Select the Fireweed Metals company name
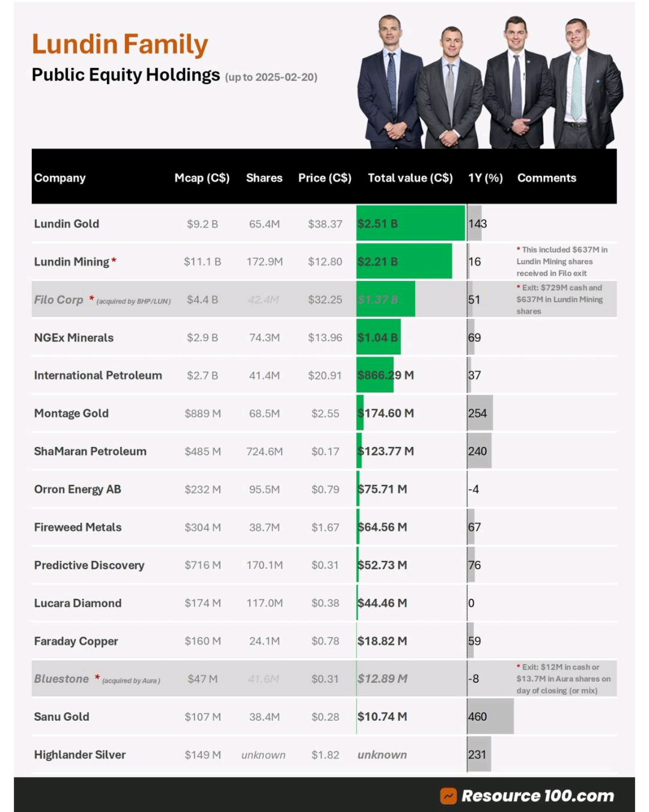Image resolution: width=649 pixels, height=812 pixels. pyautogui.click(x=78, y=527)
